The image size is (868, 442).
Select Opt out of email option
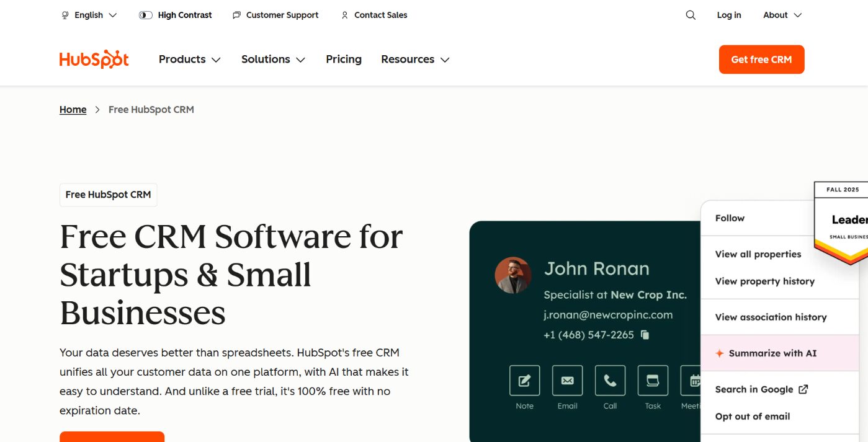752,416
